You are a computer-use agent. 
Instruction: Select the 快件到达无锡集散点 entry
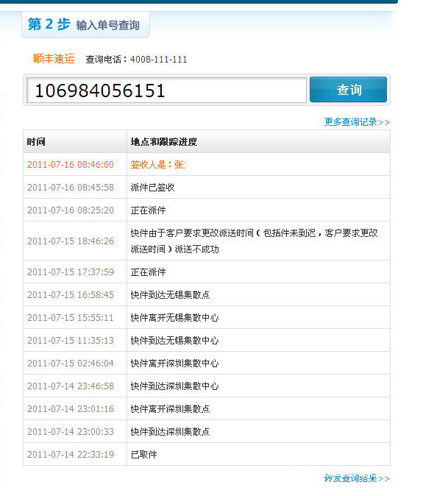click(170, 295)
